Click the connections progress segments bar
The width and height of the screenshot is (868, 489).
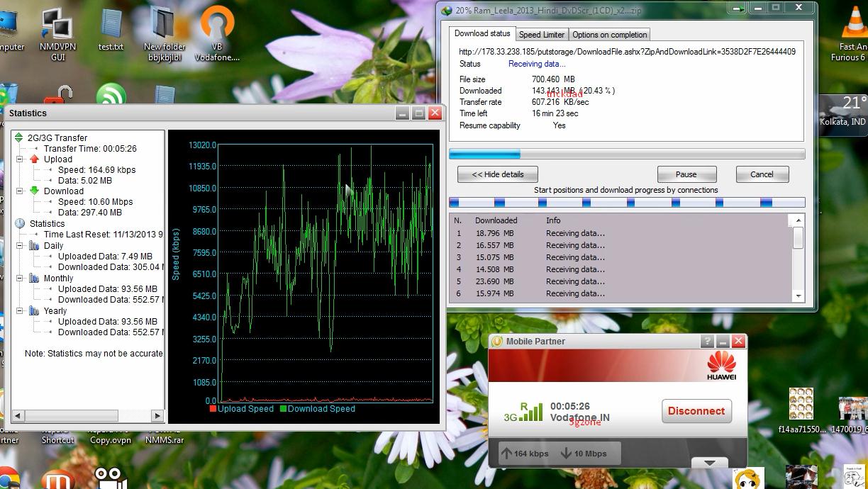click(627, 203)
